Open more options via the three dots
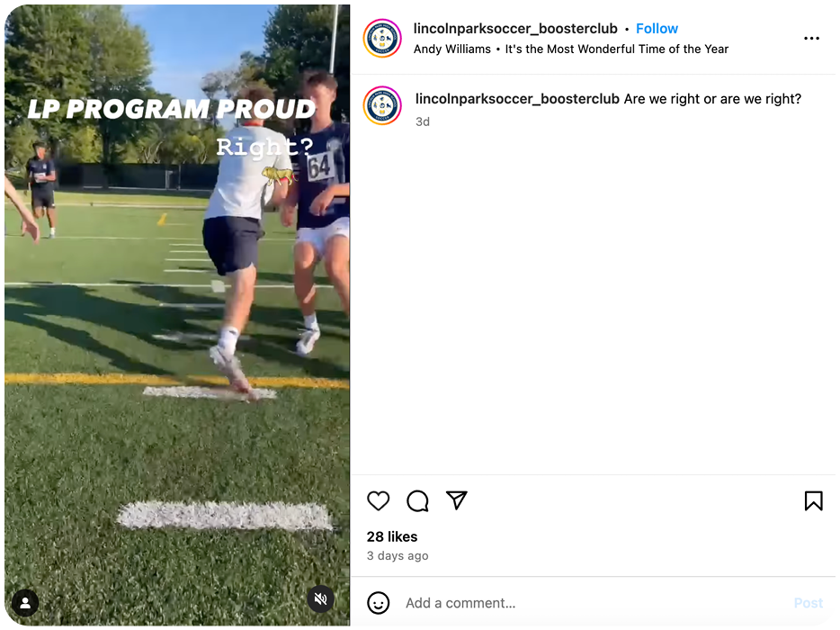840x630 pixels. coord(811,38)
